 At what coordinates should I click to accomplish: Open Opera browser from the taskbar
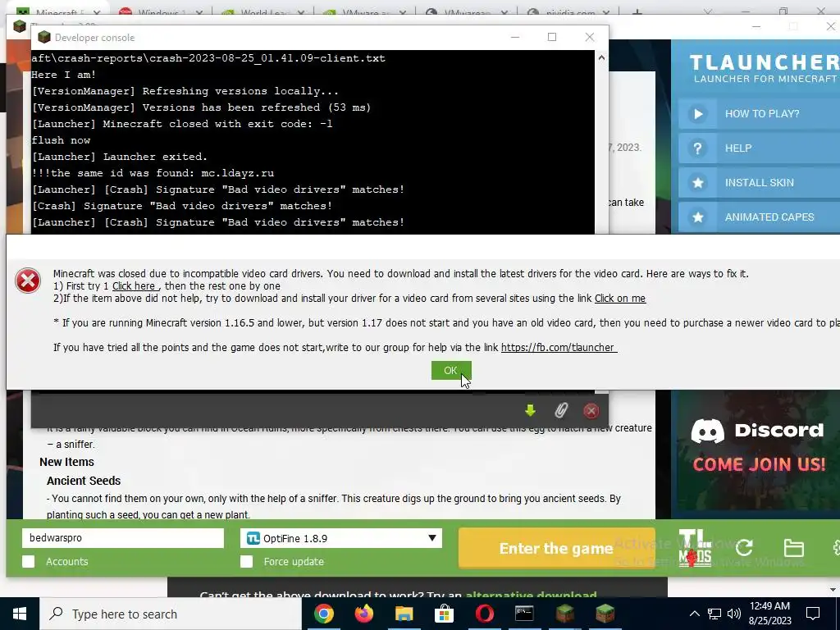coord(484,614)
